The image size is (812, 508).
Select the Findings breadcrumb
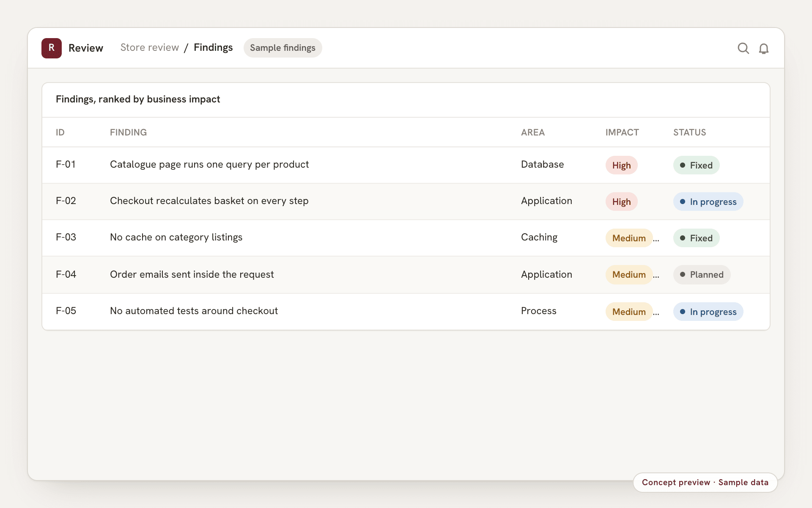point(213,47)
